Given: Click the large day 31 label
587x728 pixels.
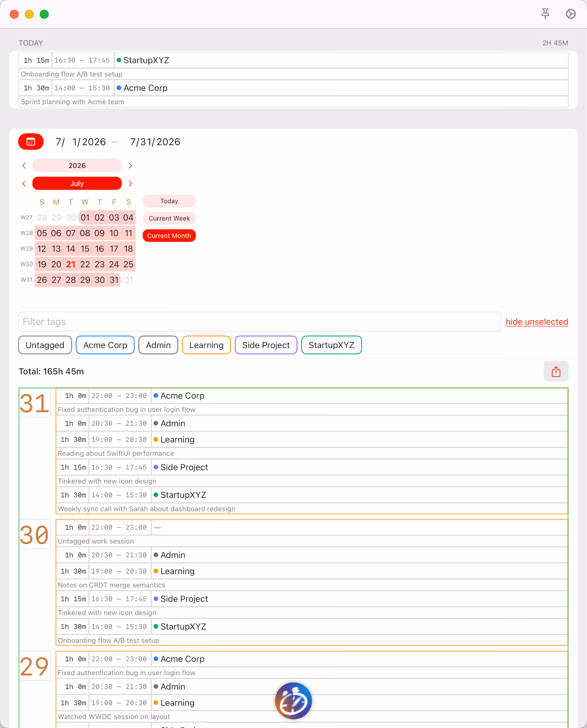Looking at the screenshot, I should coord(34,403).
